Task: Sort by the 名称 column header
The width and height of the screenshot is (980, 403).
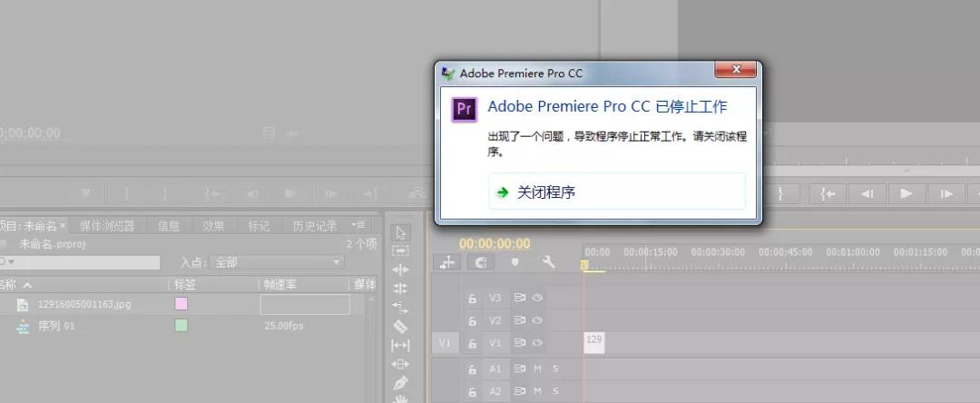Action: pyautogui.click(x=7, y=285)
